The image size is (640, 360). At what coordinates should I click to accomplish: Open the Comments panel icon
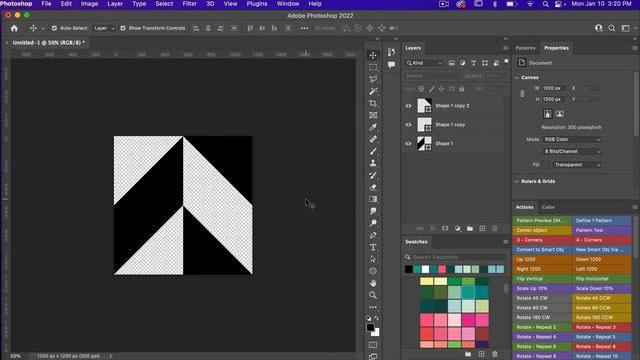tap(391, 64)
